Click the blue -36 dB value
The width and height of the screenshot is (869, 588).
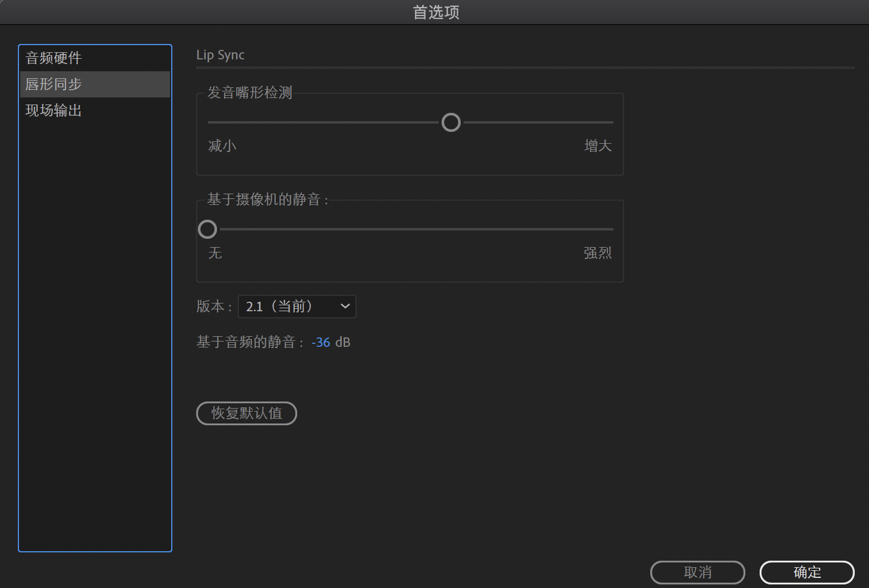click(x=321, y=343)
